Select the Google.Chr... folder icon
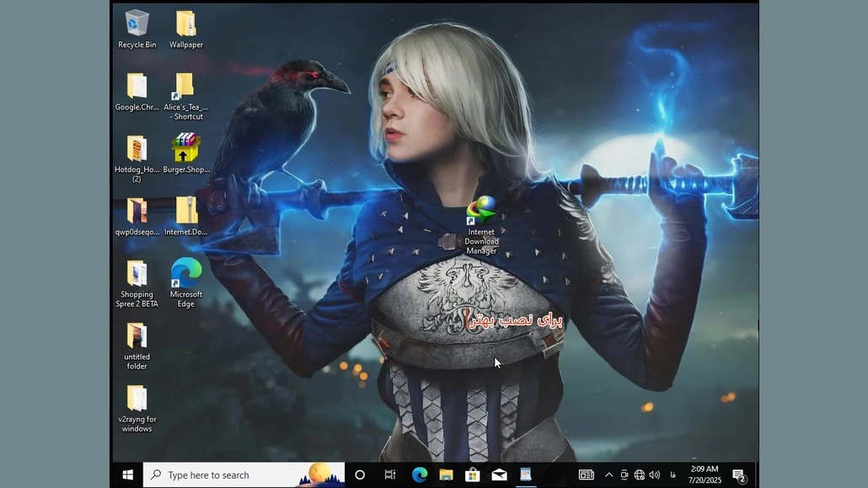The image size is (868, 488). 137,92
